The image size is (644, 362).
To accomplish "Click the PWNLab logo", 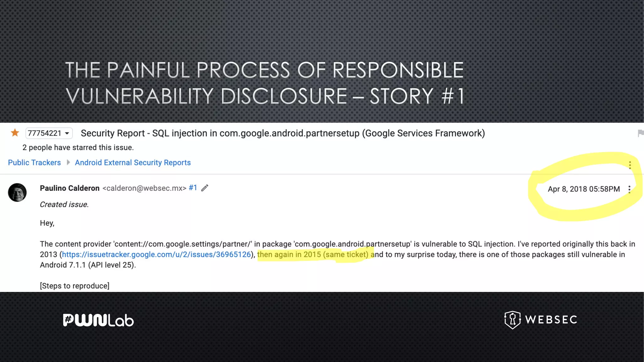I will tap(98, 320).
